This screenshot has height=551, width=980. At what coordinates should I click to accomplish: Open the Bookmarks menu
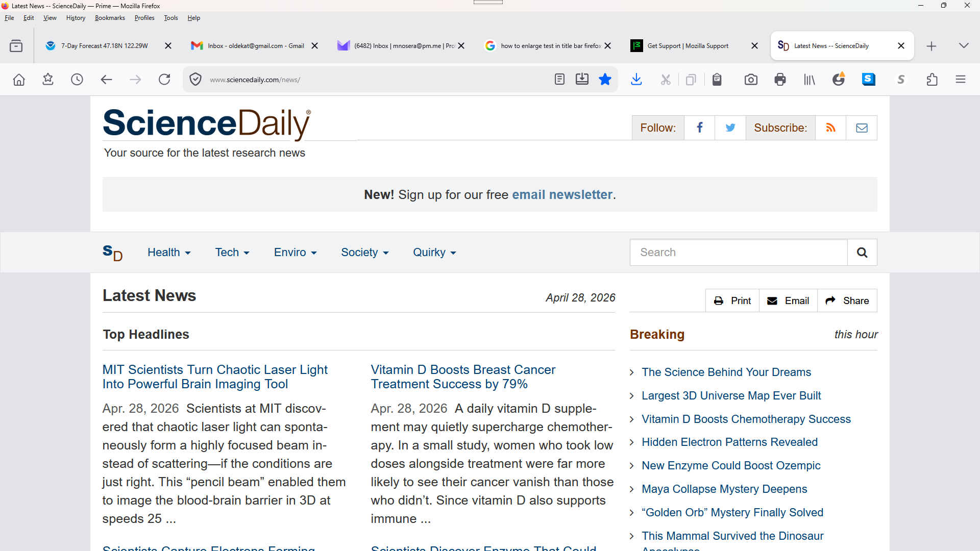110,18
